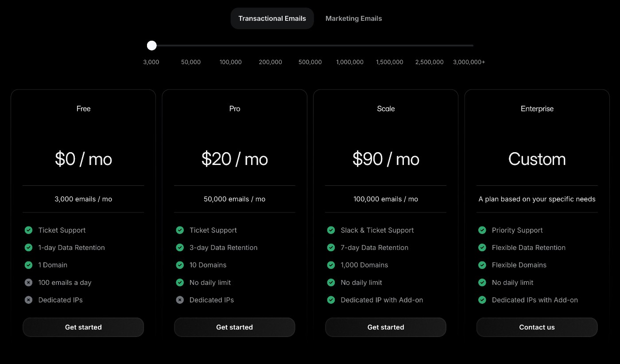Image resolution: width=620 pixels, height=364 pixels.
Task: Click the 100,000 volume label
Action: point(231,62)
